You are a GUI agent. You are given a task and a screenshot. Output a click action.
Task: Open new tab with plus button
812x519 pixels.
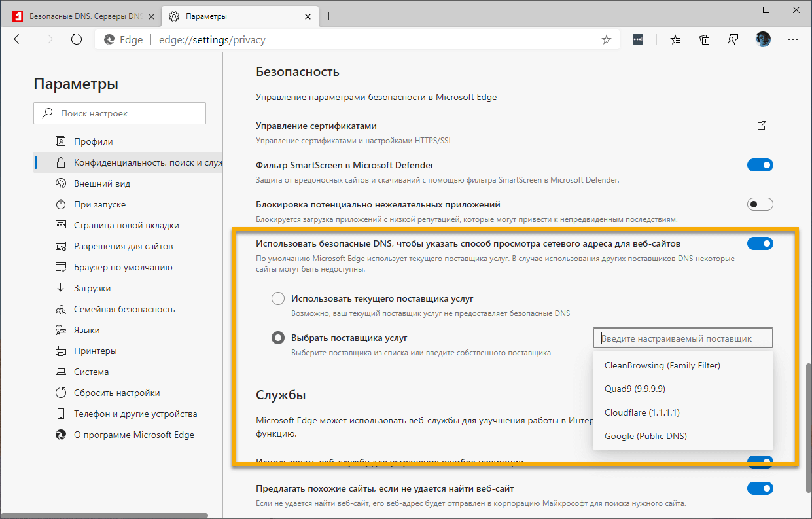pos(329,16)
